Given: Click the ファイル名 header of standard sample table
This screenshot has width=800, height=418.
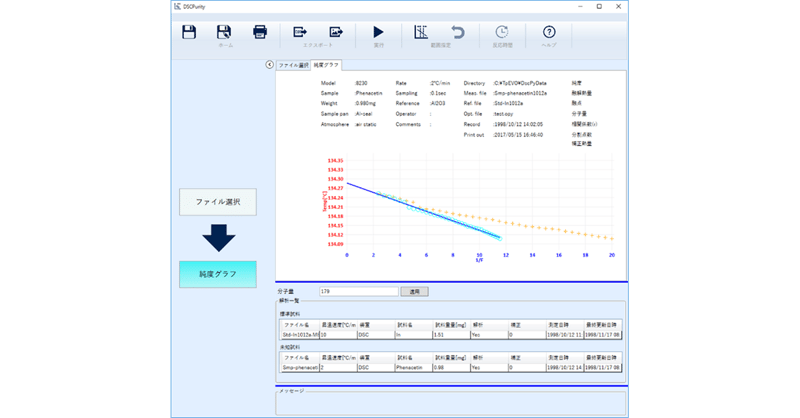Looking at the screenshot, I should click(300, 325).
